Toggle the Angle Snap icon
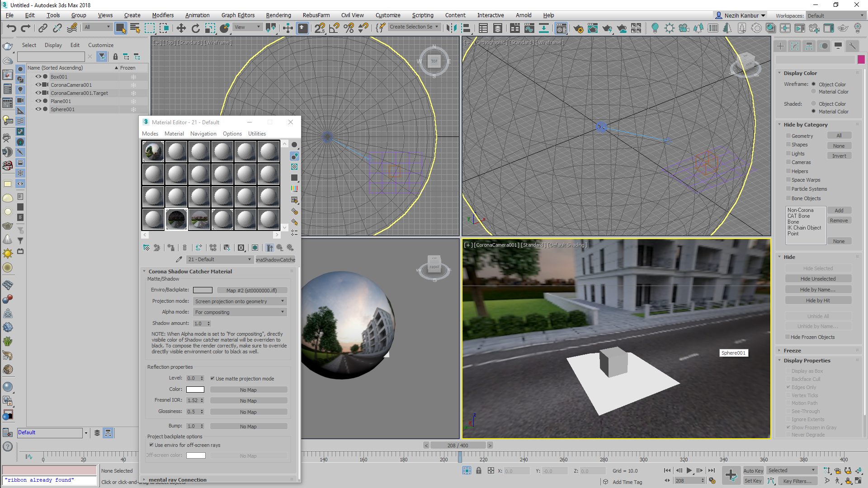 (334, 28)
